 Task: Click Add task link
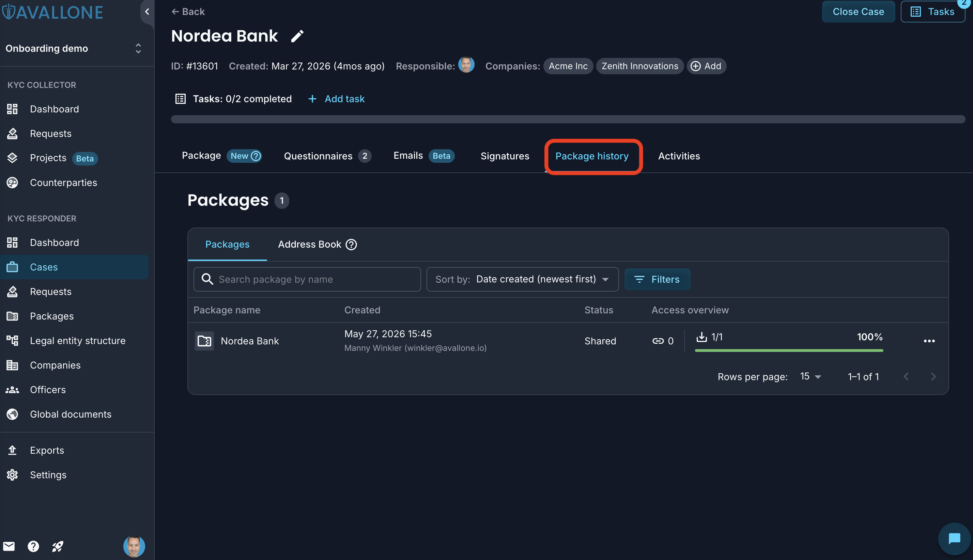pos(337,99)
